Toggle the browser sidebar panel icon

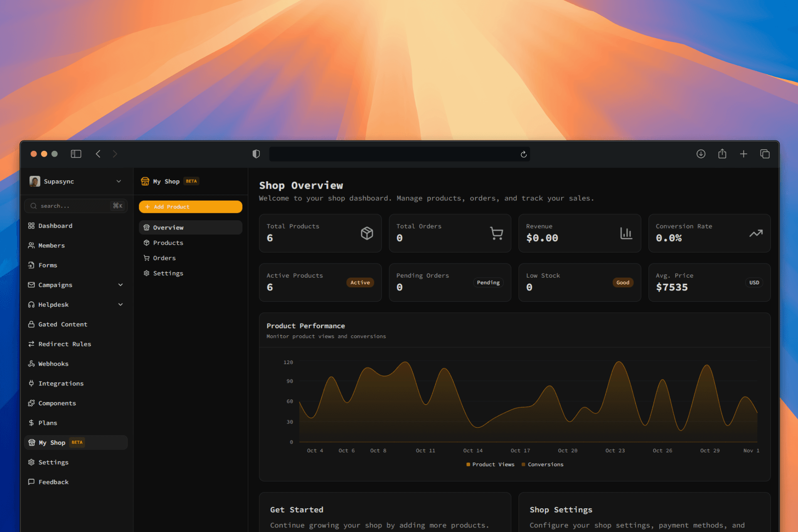76,154
